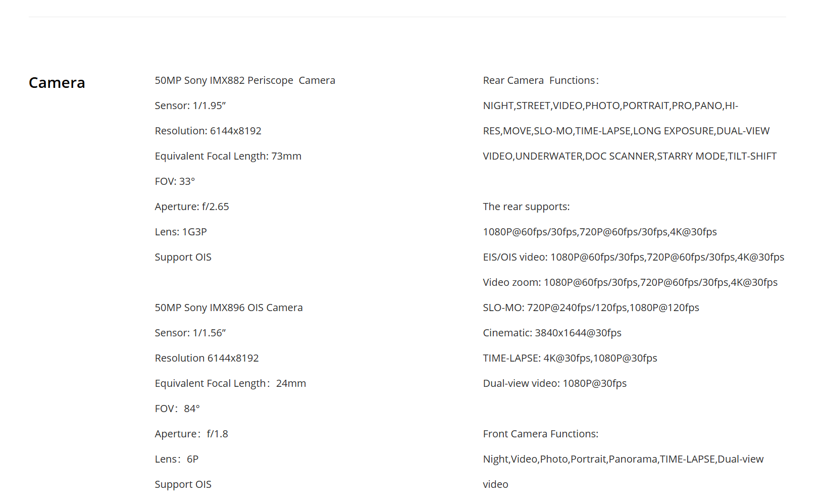Screen dimensions: 823x504
Task: Click the Aperture: f/1.8 line
Action: click(191, 434)
